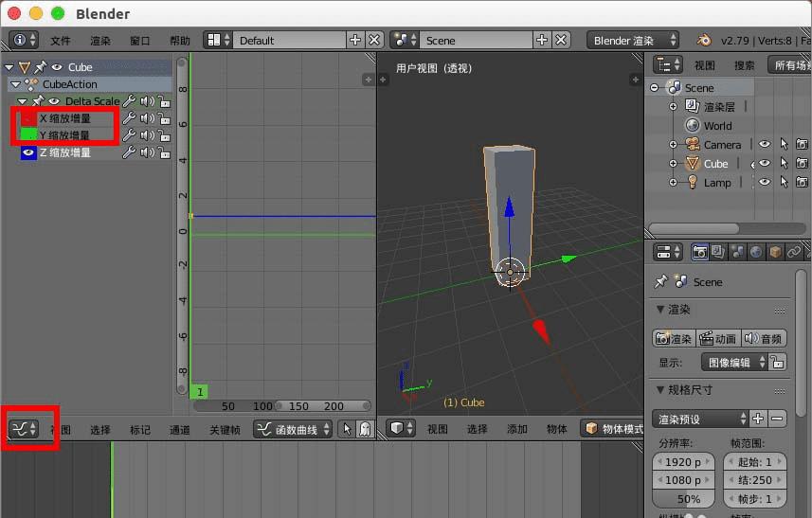The image size is (812, 518).
Task: Open the 3D View editor type selector
Action: [x=401, y=428]
